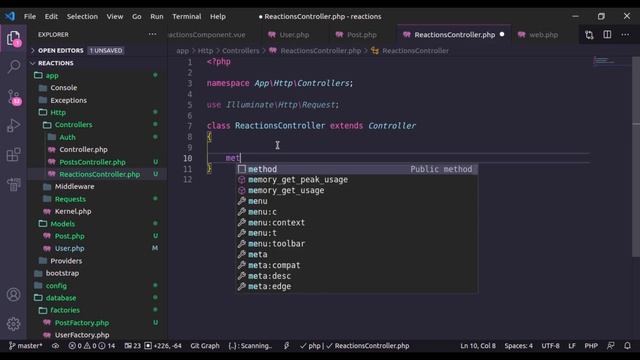Change end of line sequence LF
The image size is (640, 360).
click(572, 346)
